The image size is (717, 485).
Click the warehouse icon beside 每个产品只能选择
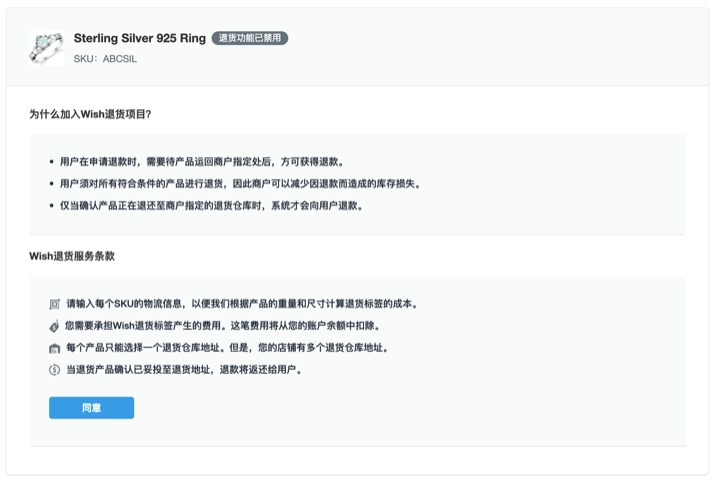click(54, 348)
